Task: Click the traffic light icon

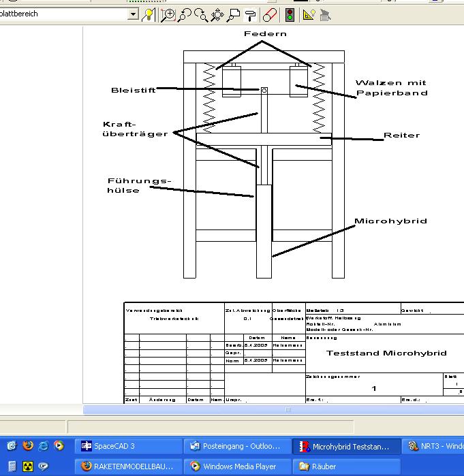Action: pyautogui.click(x=290, y=14)
